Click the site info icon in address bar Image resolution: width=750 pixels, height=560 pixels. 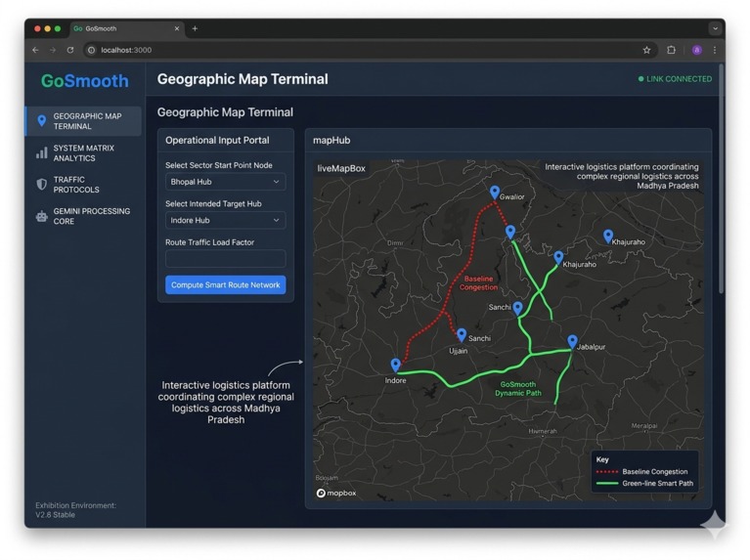(91, 50)
